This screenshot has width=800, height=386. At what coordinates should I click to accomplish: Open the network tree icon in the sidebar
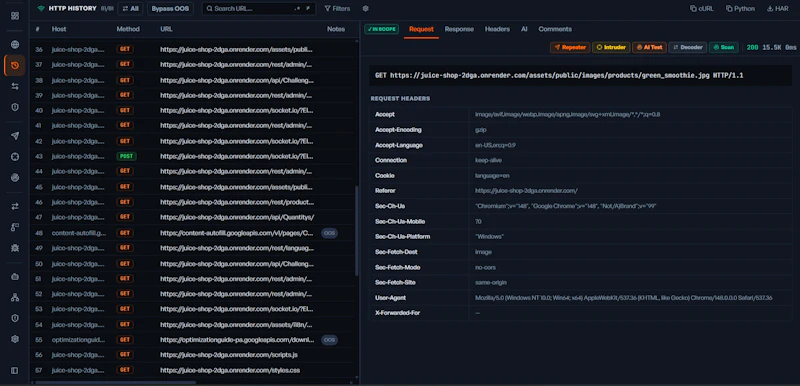[15, 297]
